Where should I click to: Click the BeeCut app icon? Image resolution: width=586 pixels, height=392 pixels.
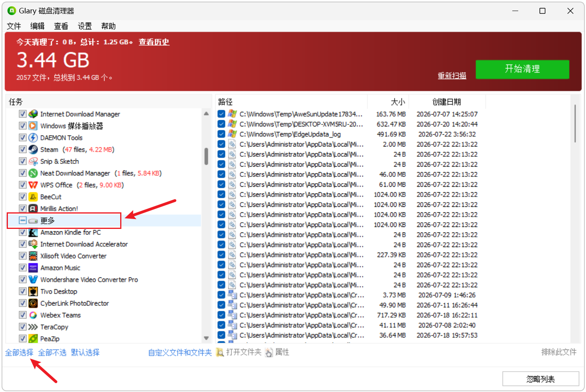[x=33, y=197]
